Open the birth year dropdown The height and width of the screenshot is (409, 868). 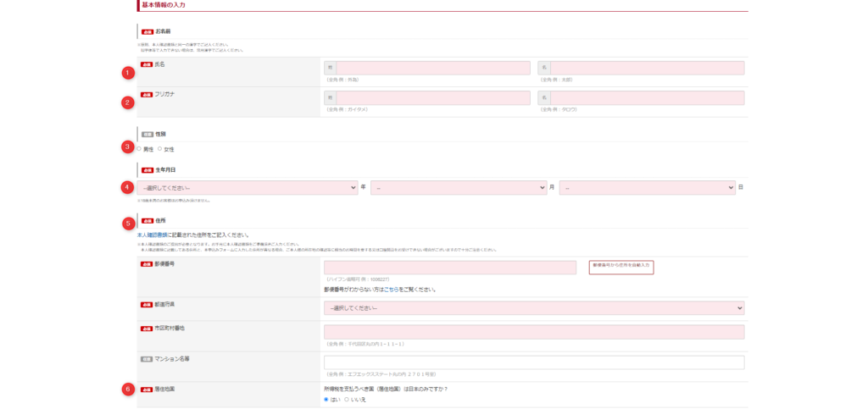247,188
